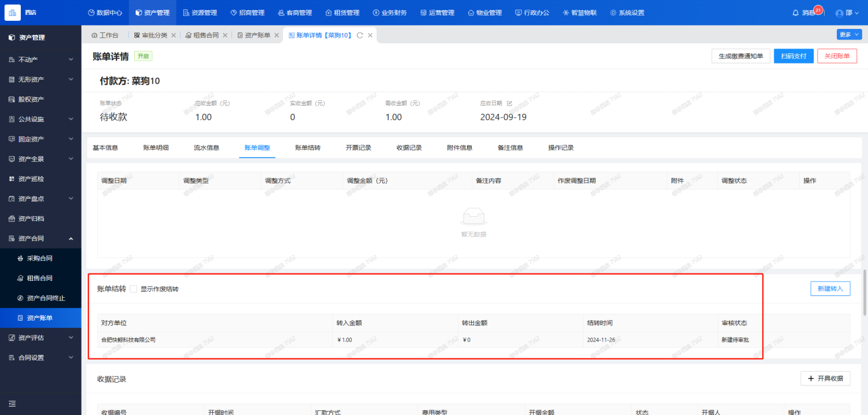Switch to the 操作记录 tab
The height and width of the screenshot is (415, 868).
[561, 148]
